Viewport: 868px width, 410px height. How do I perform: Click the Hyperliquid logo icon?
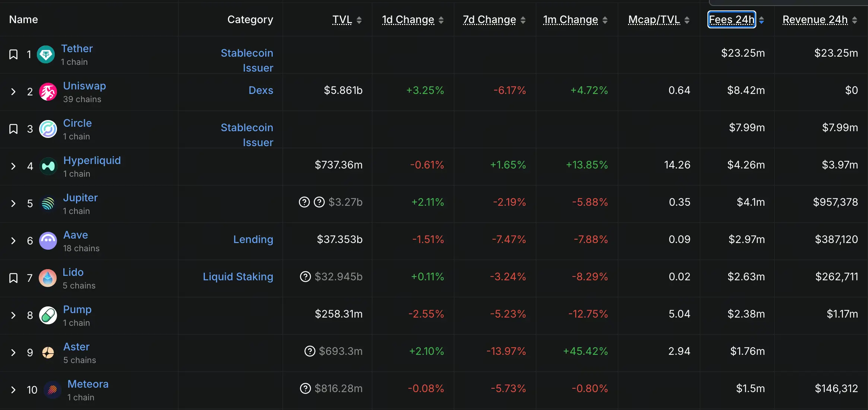pos(48,166)
